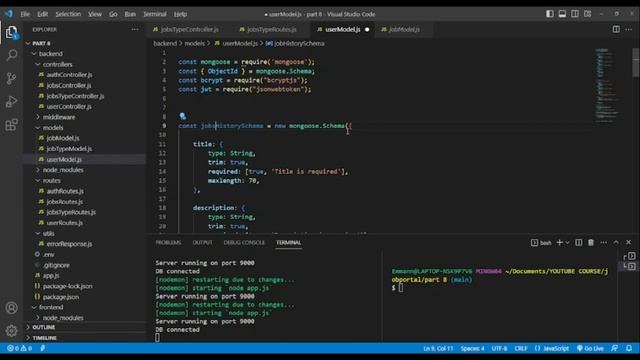Open the Search view in activity bar
This screenshot has width=640, height=360.
11,55
